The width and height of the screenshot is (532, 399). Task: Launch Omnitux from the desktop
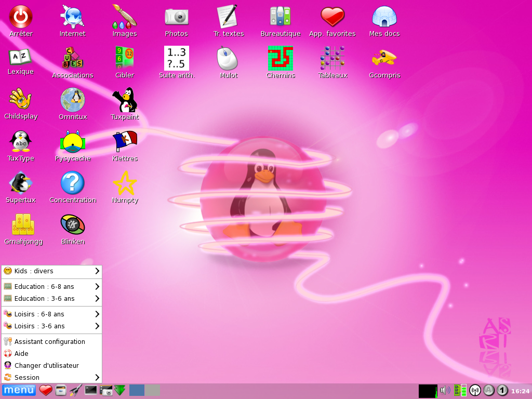click(x=72, y=100)
